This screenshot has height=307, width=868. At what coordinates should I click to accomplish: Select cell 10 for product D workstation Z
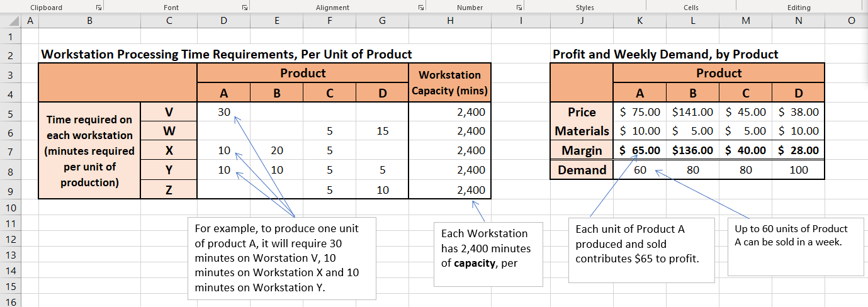click(382, 189)
